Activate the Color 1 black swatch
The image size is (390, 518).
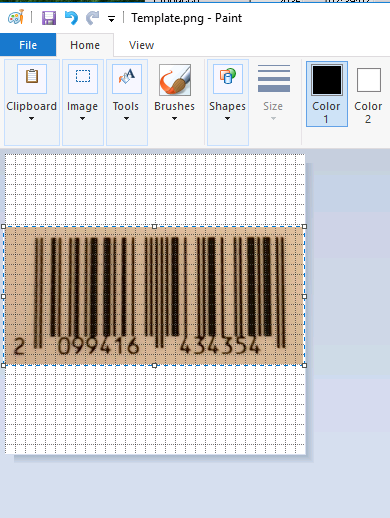pyautogui.click(x=327, y=80)
